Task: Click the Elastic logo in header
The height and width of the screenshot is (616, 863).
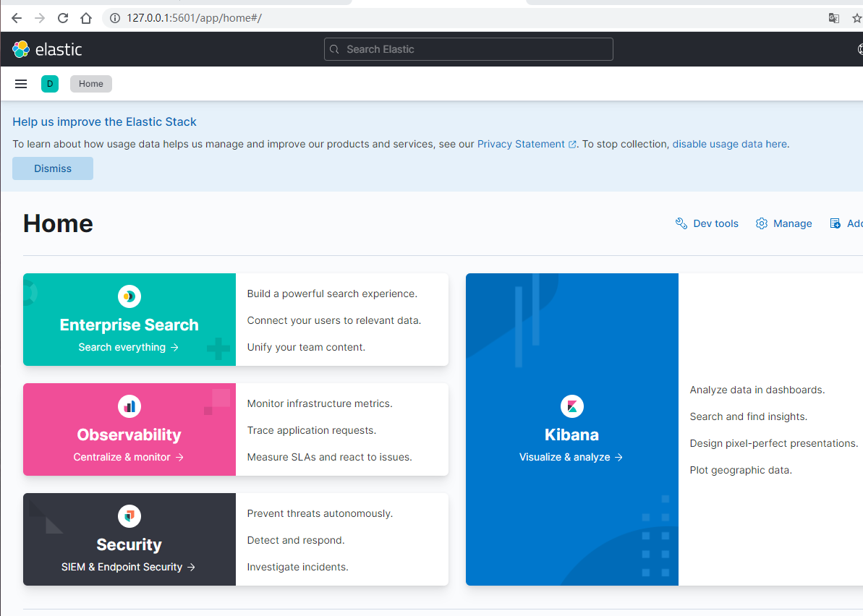Action: (47, 49)
